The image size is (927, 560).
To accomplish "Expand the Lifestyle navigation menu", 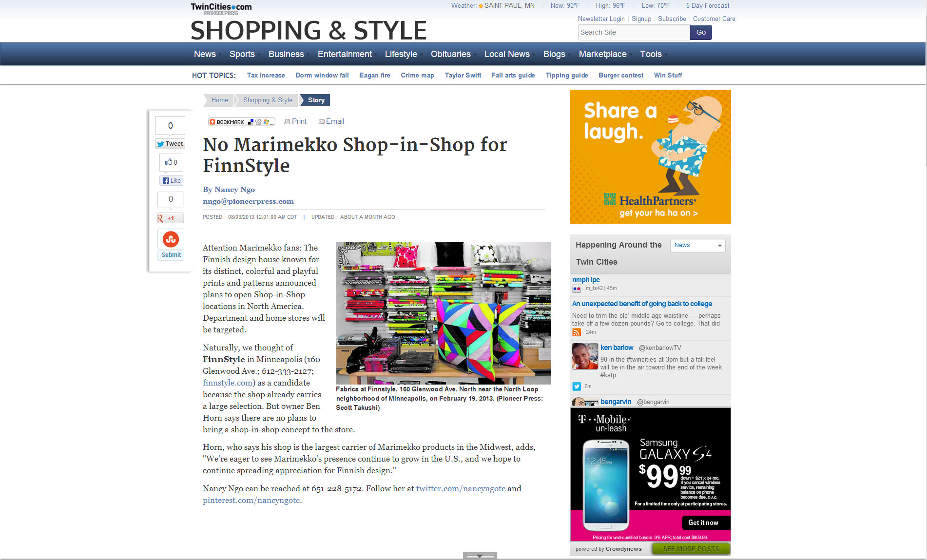I will click(402, 54).
